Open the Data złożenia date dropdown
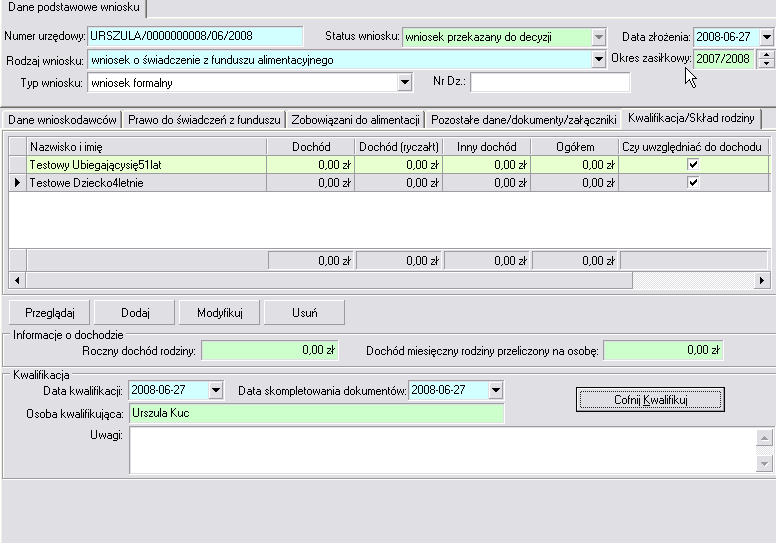The width and height of the screenshot is (776, 543). tap(766, 37)
